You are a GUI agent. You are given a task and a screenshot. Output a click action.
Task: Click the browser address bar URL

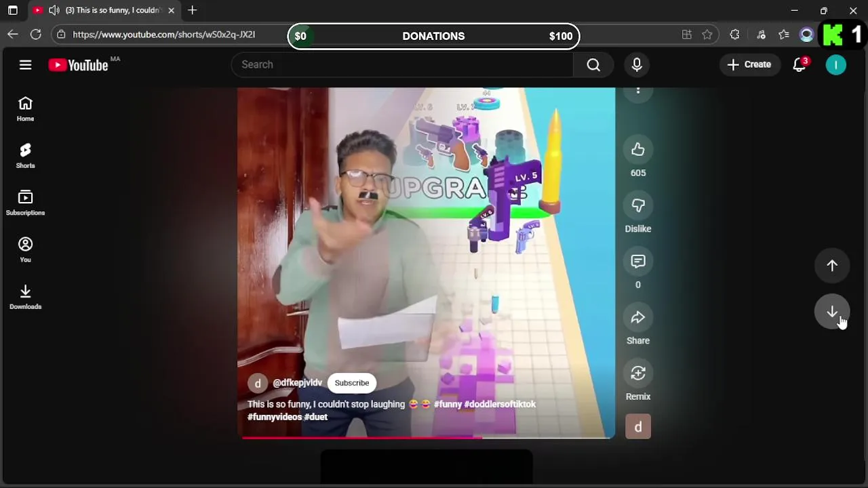164,35
